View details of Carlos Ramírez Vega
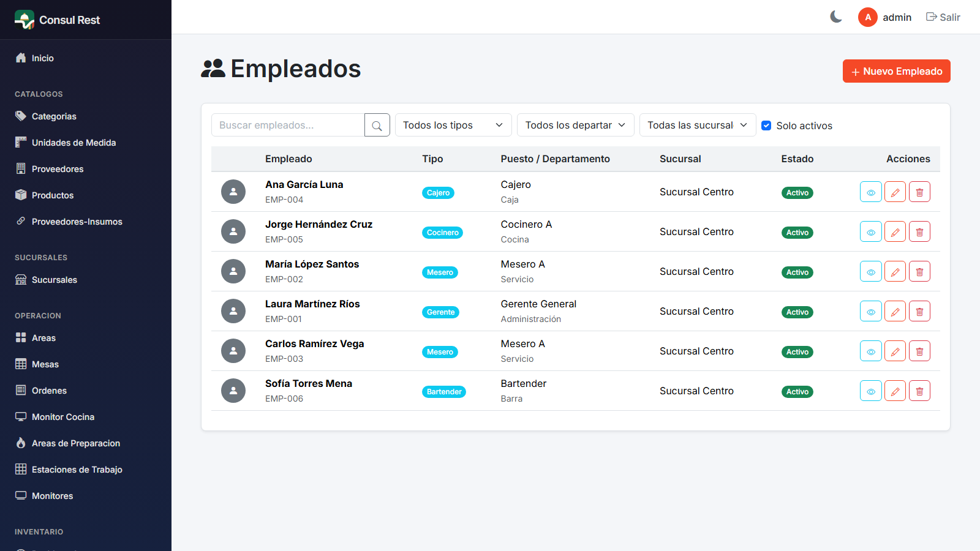Image resolution: width=980 pixels, height=551 pixels. point(870,351)
